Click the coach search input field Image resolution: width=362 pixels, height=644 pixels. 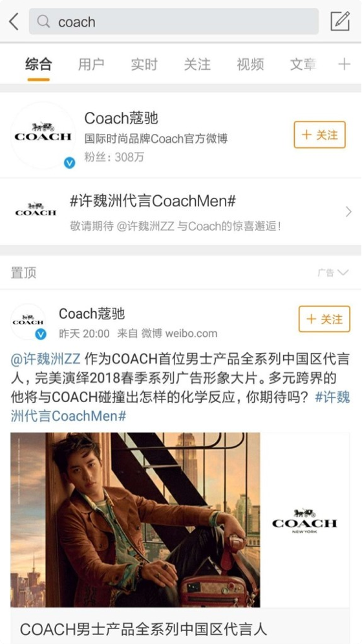pos(174,21)
